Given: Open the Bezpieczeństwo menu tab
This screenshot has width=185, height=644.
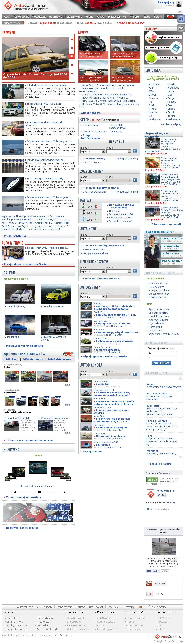Looking at the screenshot, I should (117, 17).
